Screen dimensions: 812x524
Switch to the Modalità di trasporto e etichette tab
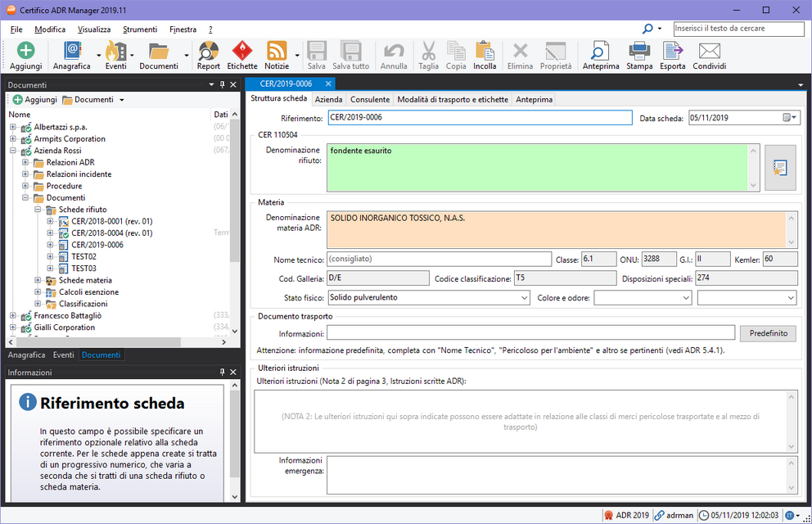pyautogui.click(x=453, y=99)
